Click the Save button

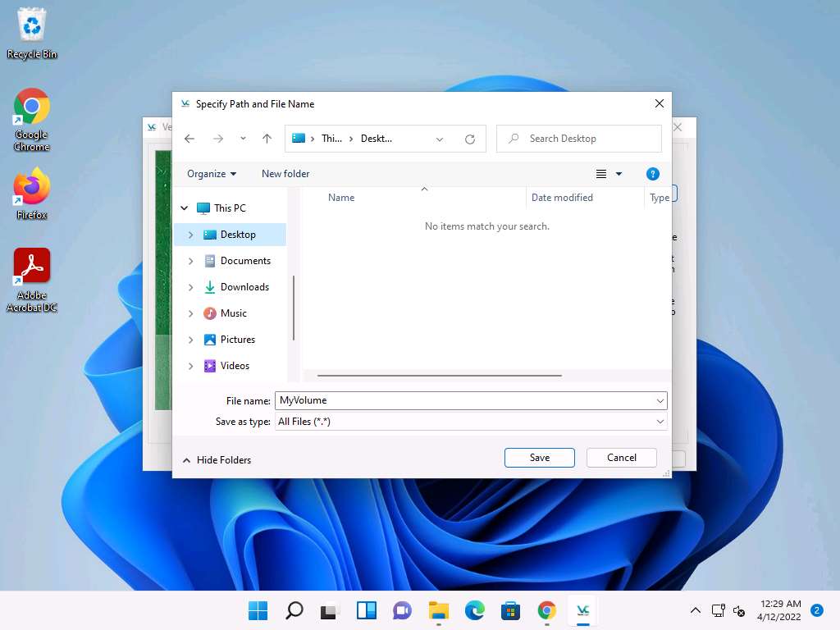point(539,458)
